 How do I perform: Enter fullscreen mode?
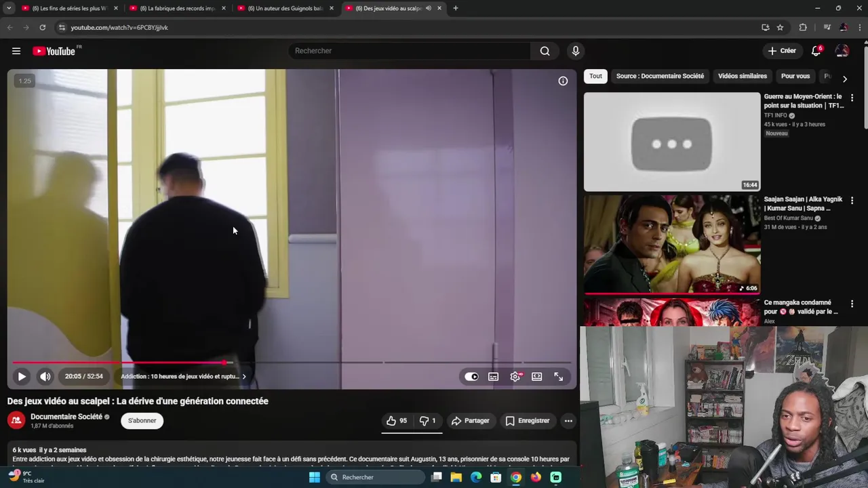pyautogui.click(x=558, y=377)
